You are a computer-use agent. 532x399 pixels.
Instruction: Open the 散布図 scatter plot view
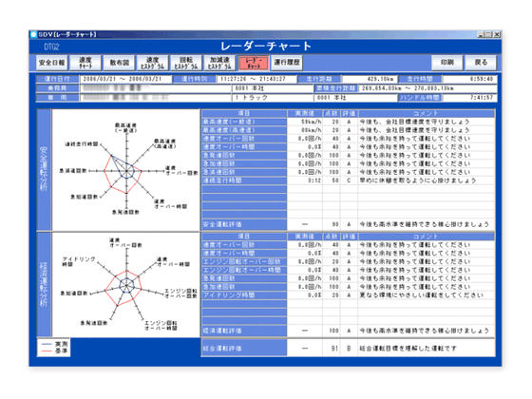coord(119,63)
